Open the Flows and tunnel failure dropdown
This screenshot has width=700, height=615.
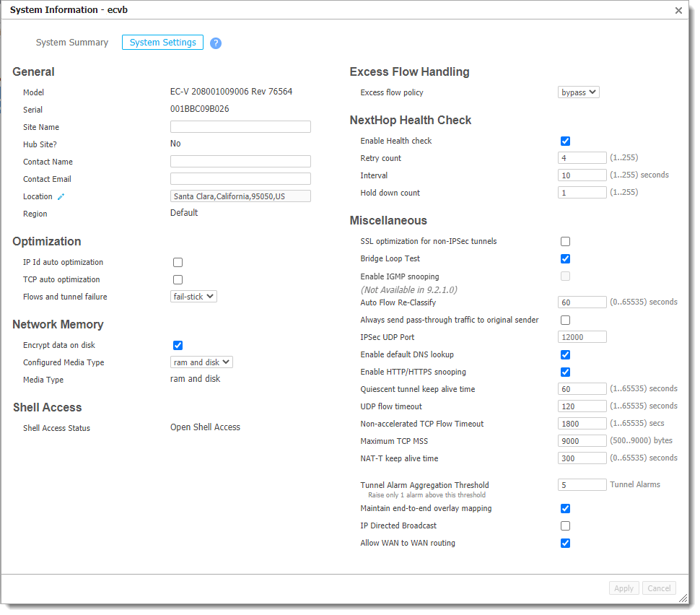click(x=193, y=296)
